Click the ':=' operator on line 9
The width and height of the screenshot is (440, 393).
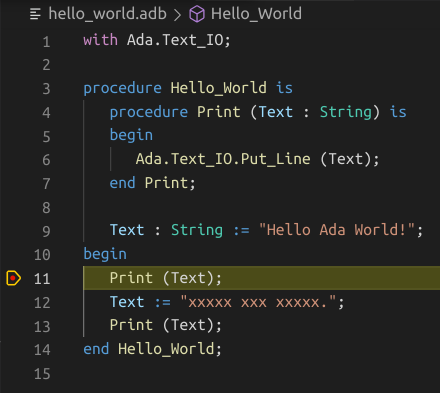click(241, 230)
